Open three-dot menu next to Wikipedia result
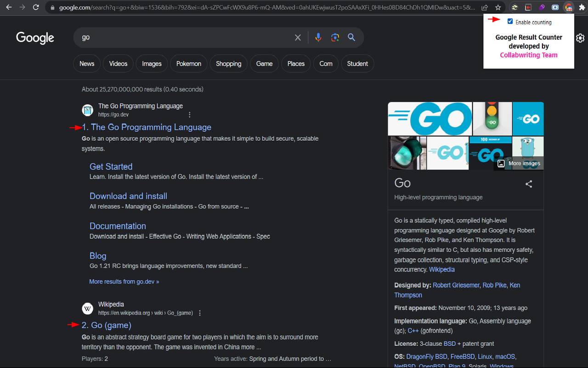 coord(200,313)
